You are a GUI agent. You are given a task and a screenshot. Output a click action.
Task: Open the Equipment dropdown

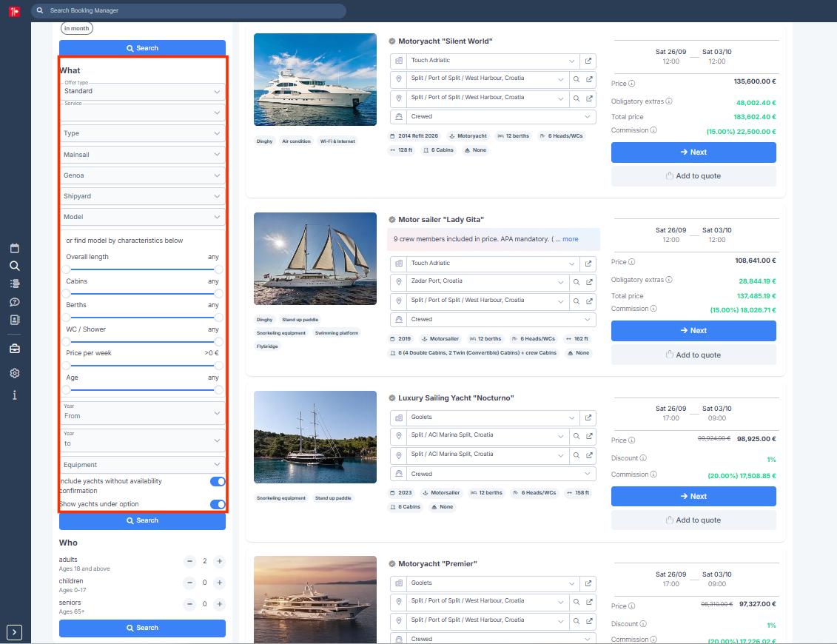[x=142, y=465]
